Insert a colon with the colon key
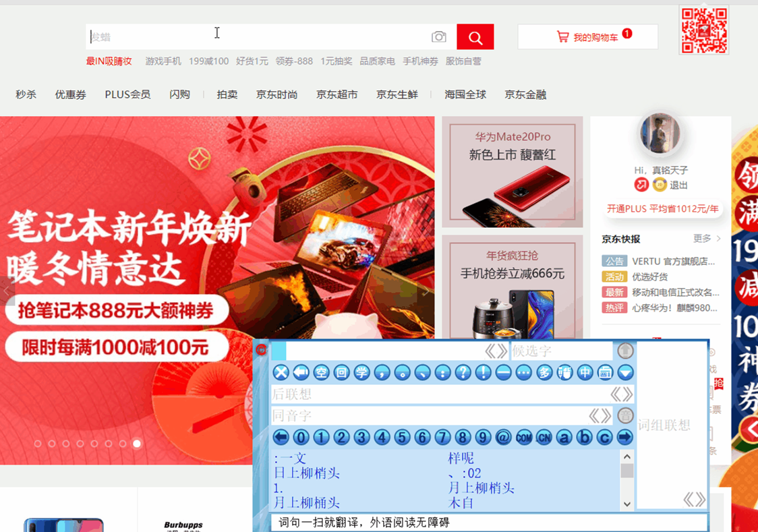Image resolution: width=758 pixels, height=532 pixels. 443,373
